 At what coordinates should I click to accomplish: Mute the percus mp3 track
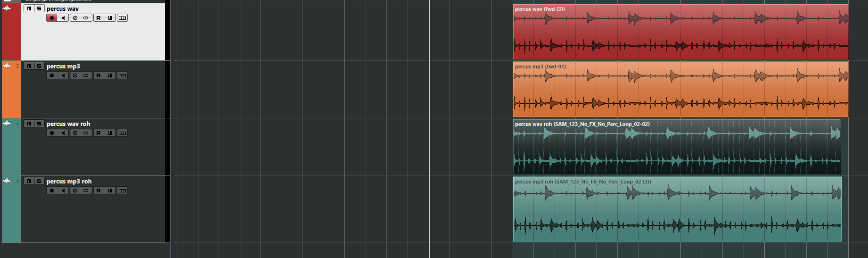pyautogui.click(x=29, y=66)
